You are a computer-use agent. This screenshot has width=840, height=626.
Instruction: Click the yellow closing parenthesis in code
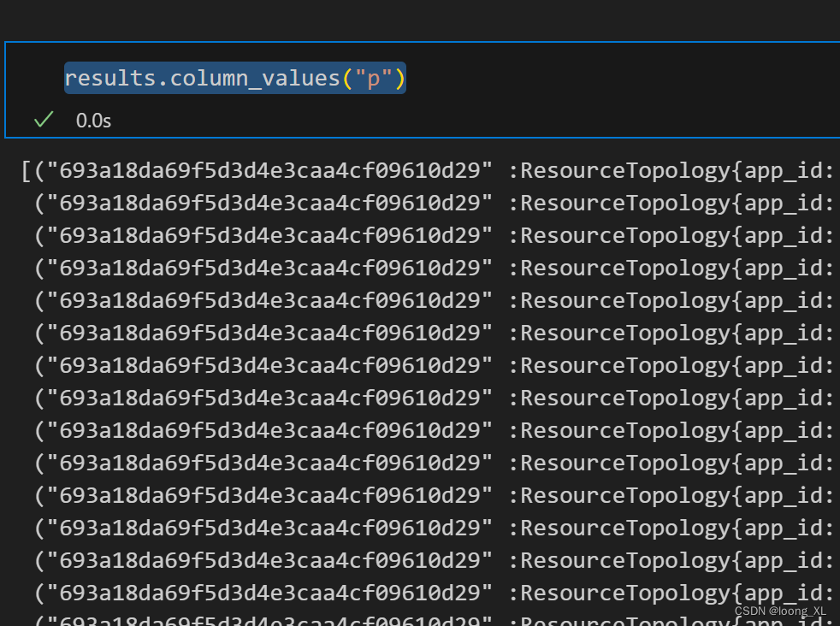399,79
